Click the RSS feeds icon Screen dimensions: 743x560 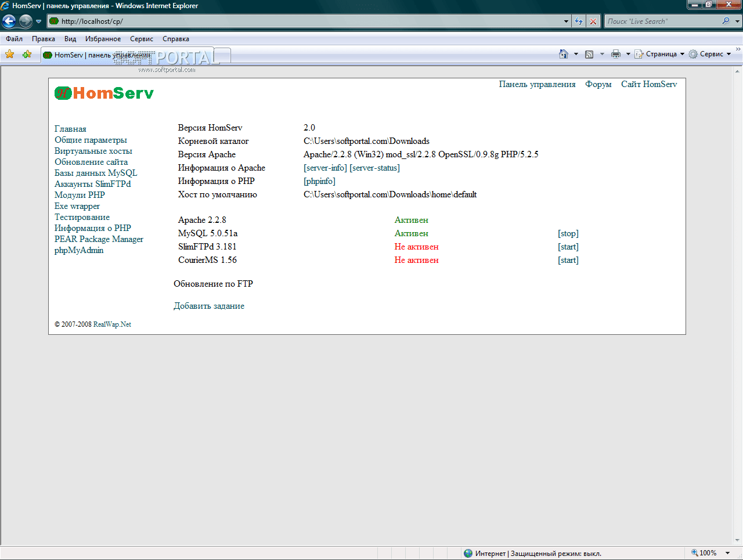click(x=589, y=54)
